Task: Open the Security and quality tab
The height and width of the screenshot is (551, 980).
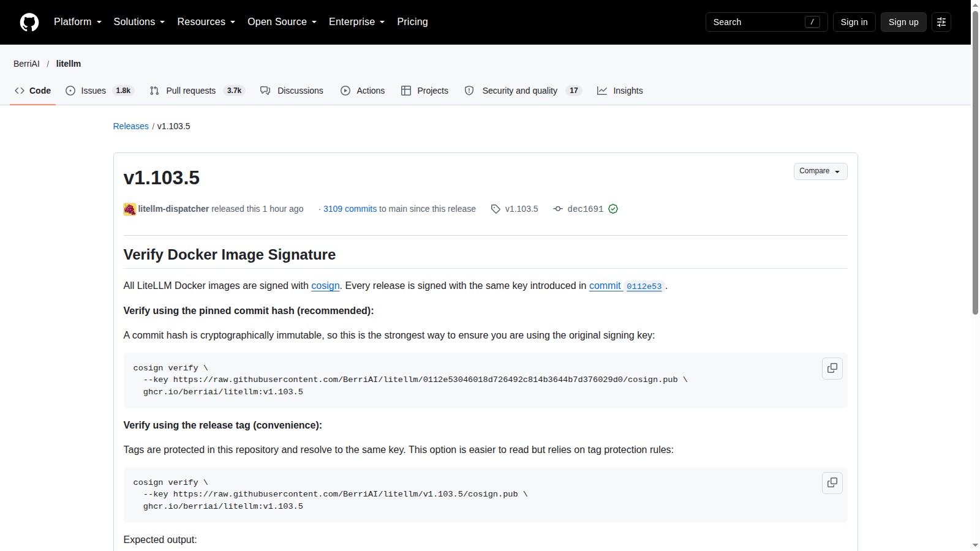Action: coord(523,91)
